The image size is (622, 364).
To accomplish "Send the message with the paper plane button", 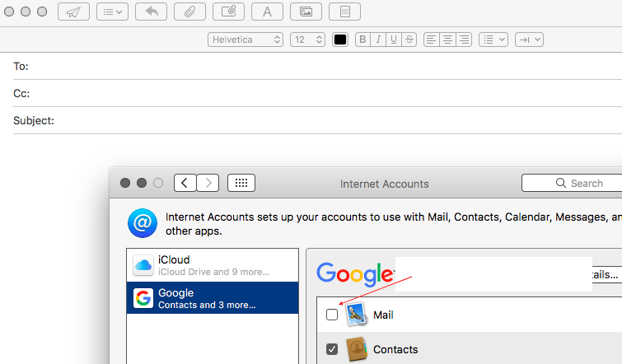I will click(x=73, y=12).
